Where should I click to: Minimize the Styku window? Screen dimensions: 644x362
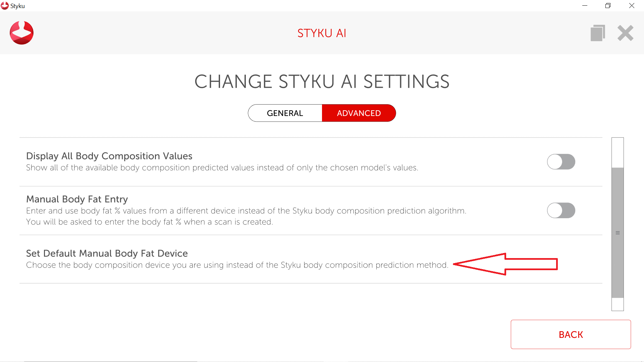click(x=585, y=6)
